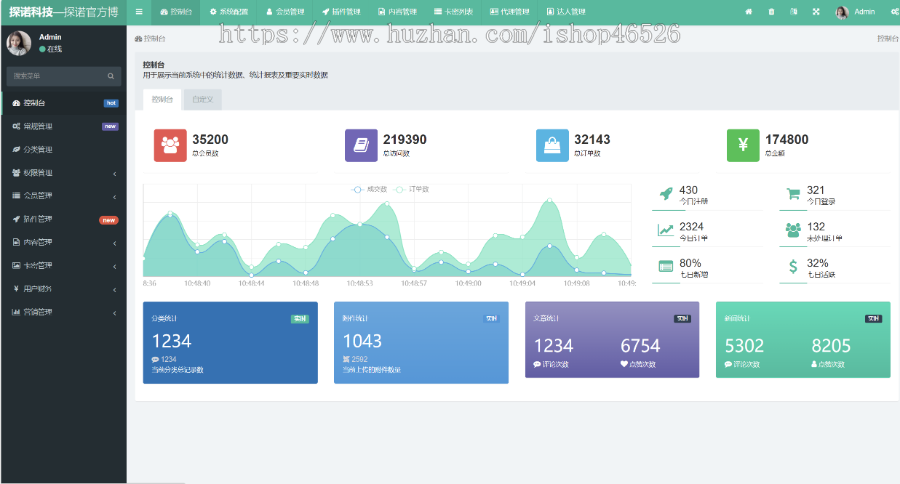Toggle the 订单数 series in chart legend
The height and width of the screenshot is (484, 900).
(412, 188)
